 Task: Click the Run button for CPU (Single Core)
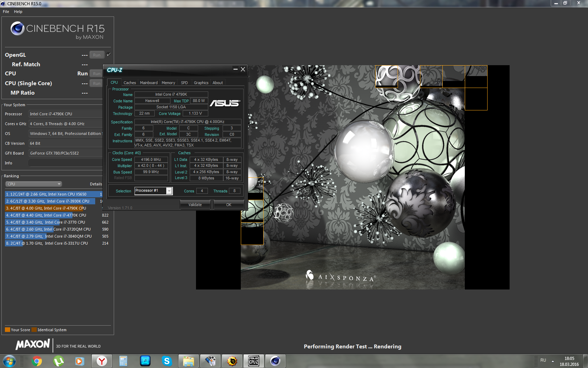[x=96, y=83]
